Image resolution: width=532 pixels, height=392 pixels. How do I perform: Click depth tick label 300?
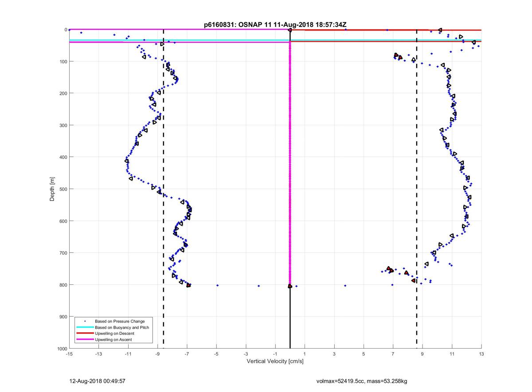click(x=63, y=125)
